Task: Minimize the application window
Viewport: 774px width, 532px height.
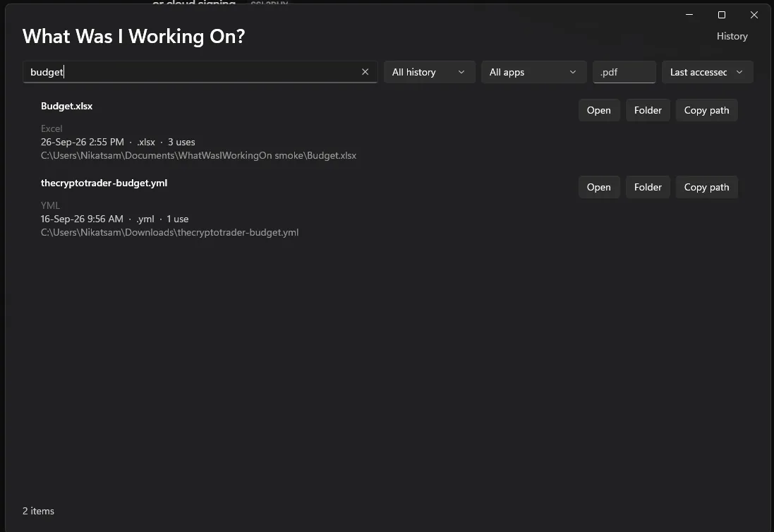Action: tap(689, 15)
